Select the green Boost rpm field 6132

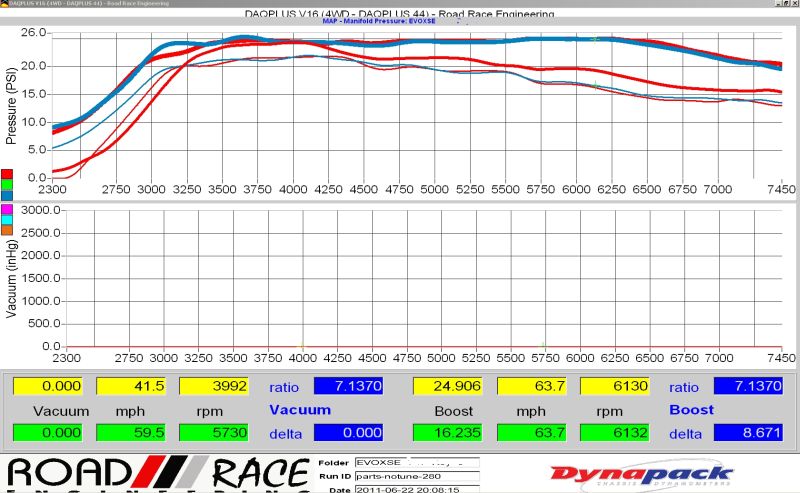pyautogui.click(x=615, y=433)
